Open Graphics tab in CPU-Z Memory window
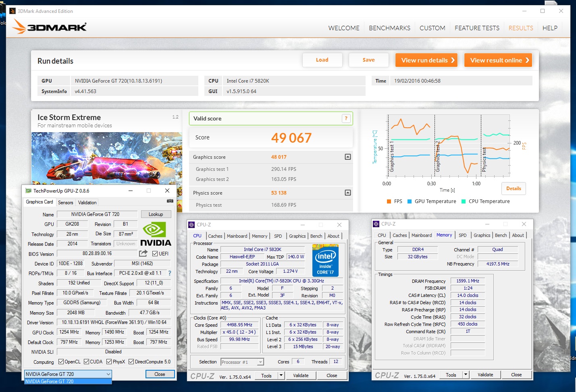The width and height of the screenshot is (576, 392). tap(482, 235)
